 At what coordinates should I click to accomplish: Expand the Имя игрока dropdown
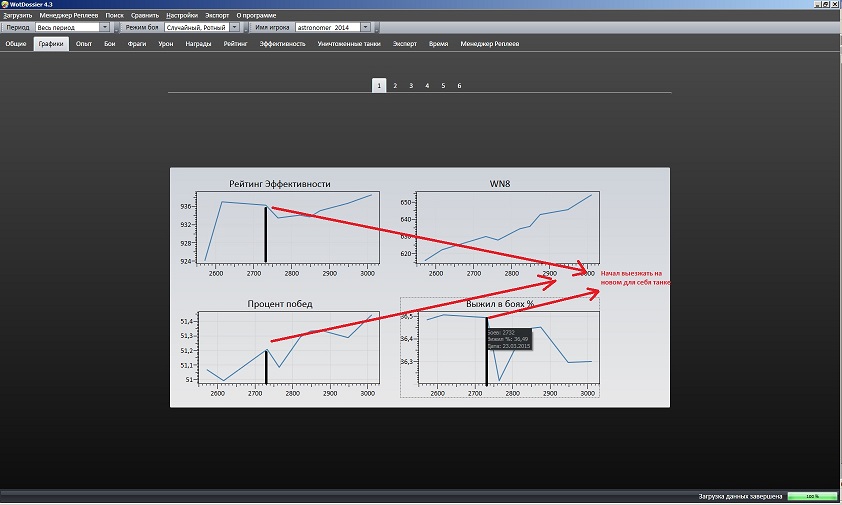coord(364,28)
